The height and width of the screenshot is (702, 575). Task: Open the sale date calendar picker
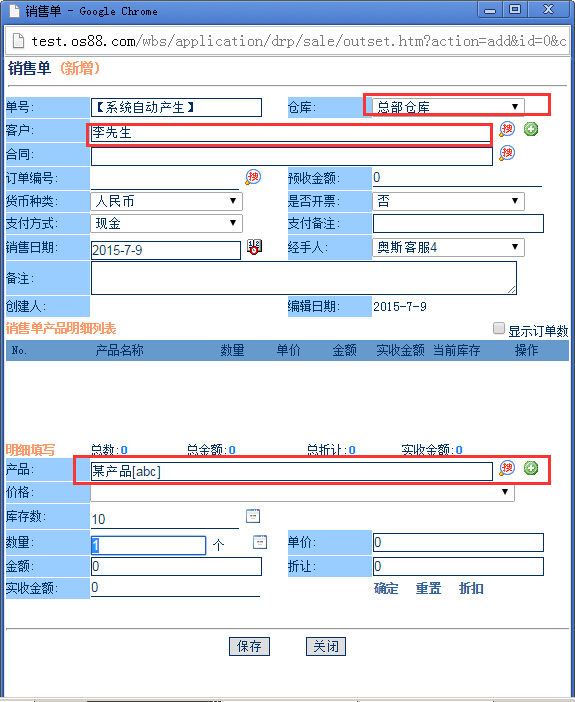tap(254, 247)
